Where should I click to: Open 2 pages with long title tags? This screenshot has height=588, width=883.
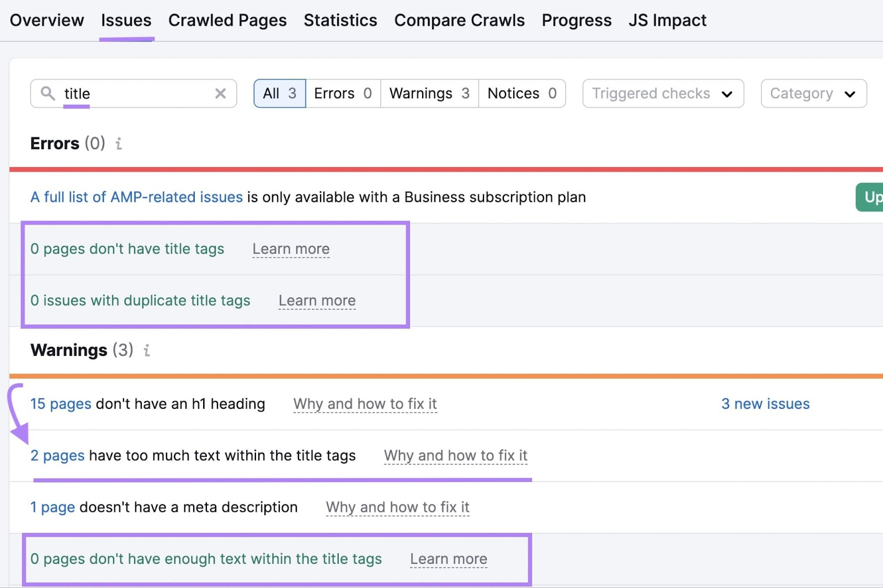pos(57,456)
